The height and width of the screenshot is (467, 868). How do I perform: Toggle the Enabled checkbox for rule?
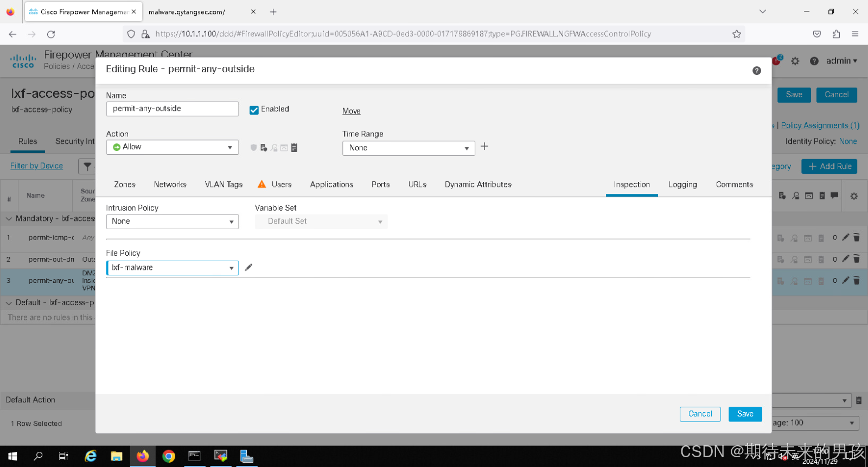254,110
